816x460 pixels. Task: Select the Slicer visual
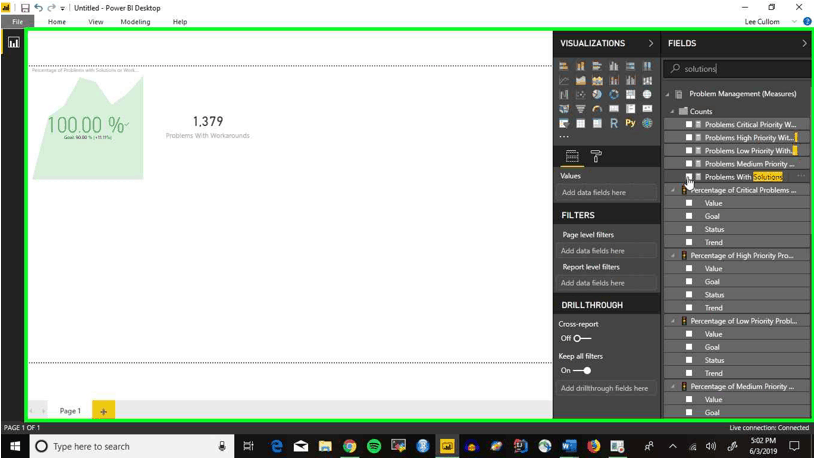564,123
